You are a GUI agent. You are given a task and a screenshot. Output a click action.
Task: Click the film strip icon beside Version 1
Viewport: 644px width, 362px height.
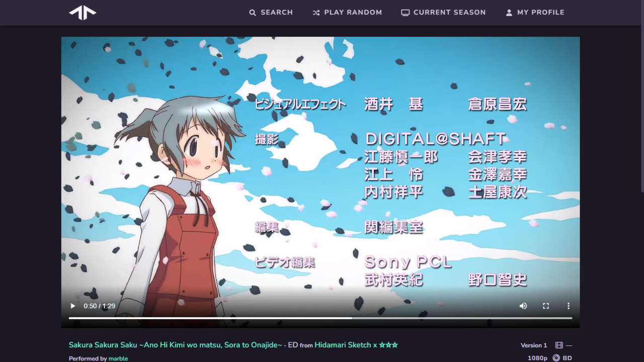tap(559, 345)
